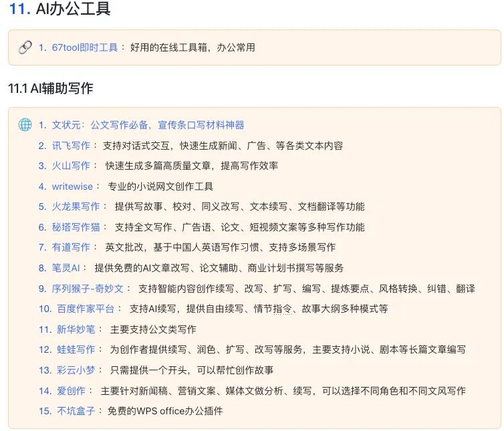The height and width of the screenshot is (431, 504).
Task: Open the 不坑盒子 link
Action: (x=76, y=411)
